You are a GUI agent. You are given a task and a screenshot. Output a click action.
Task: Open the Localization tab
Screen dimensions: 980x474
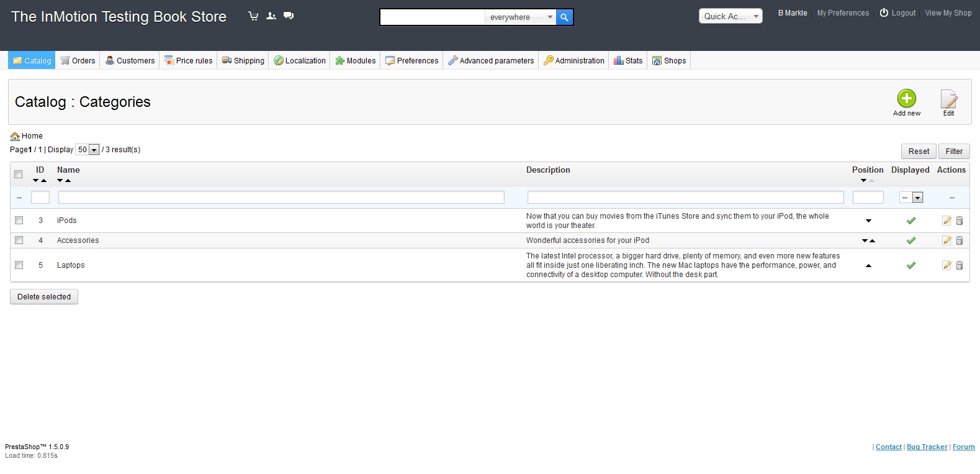(300, 60)
